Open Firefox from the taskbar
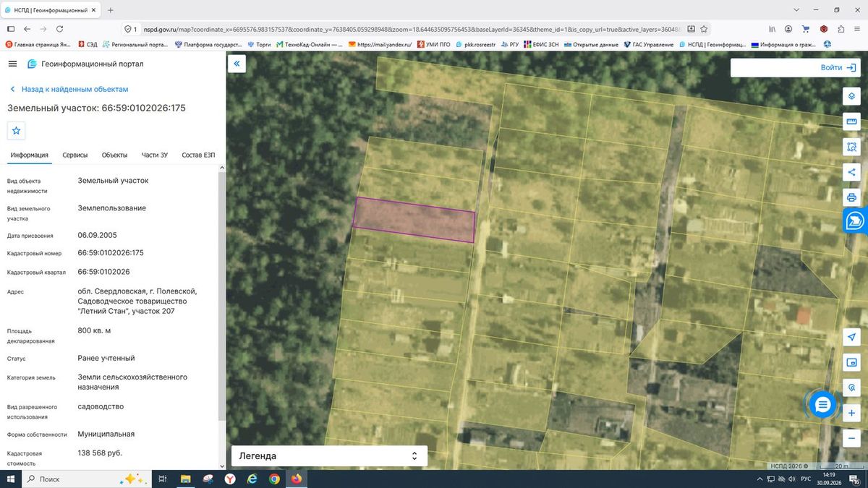The height and width of the screenshot is (488, 868). [x=297, y=479]
